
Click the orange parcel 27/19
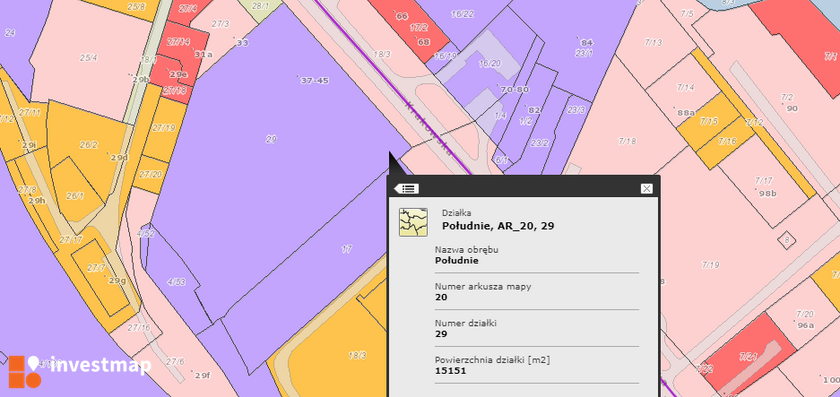164,128
